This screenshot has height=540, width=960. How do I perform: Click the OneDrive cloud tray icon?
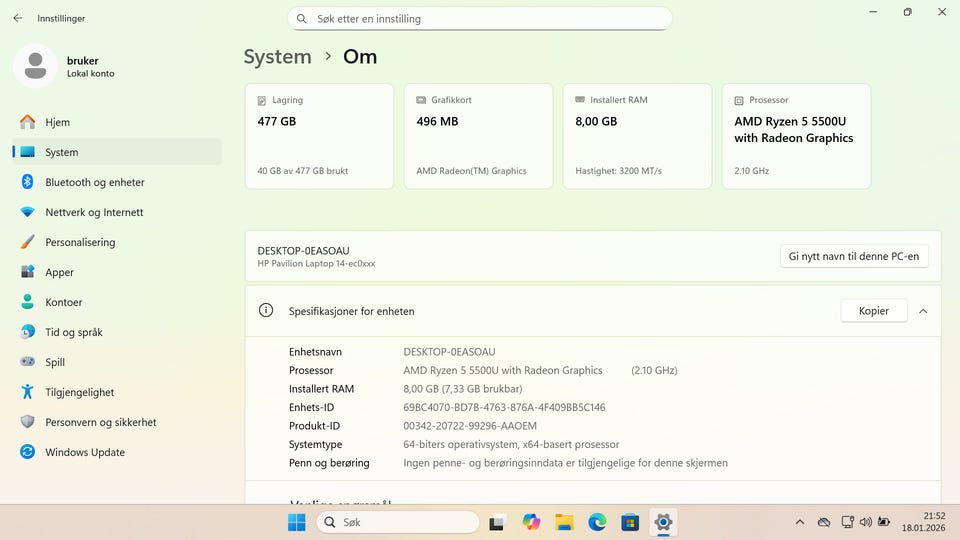pyautogui.click(x=824, y=522)
